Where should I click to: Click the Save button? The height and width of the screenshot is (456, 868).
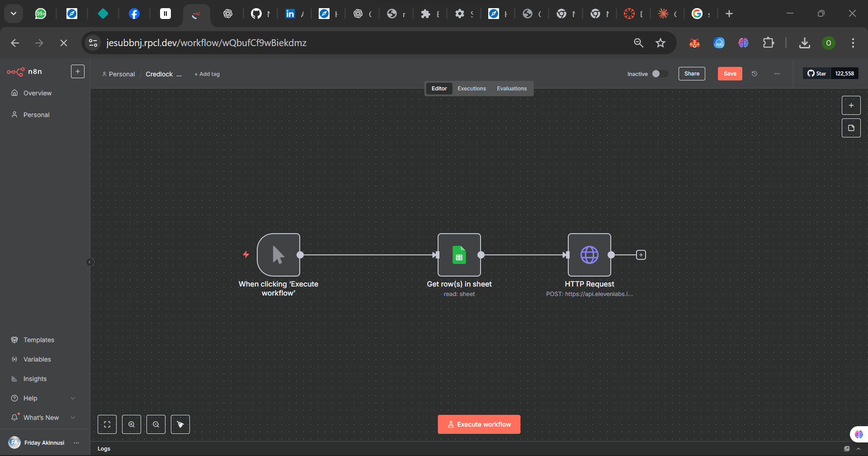[x=730, y=74]
